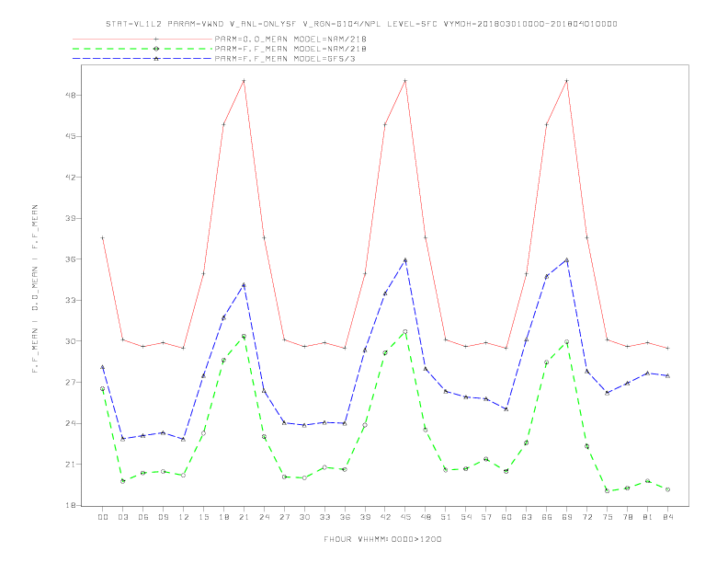
Task: Click the x-axis tick label 63
Action: (527, 517)
